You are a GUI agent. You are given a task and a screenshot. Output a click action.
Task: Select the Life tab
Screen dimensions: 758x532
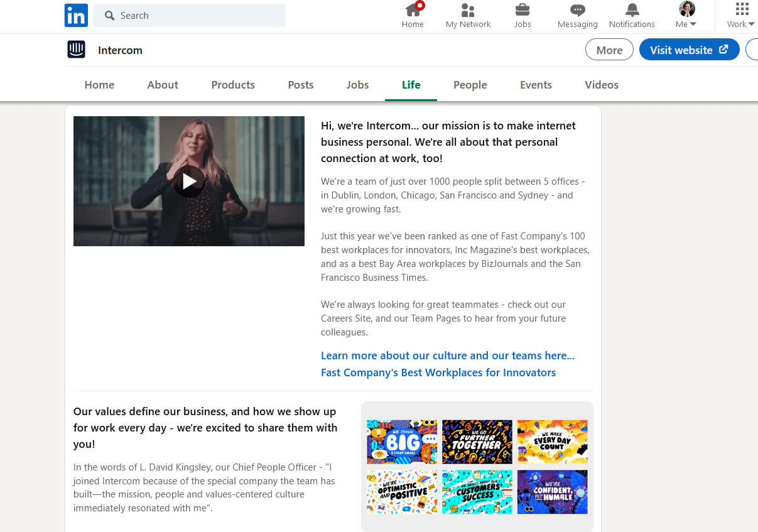click(x=411, y=85)
